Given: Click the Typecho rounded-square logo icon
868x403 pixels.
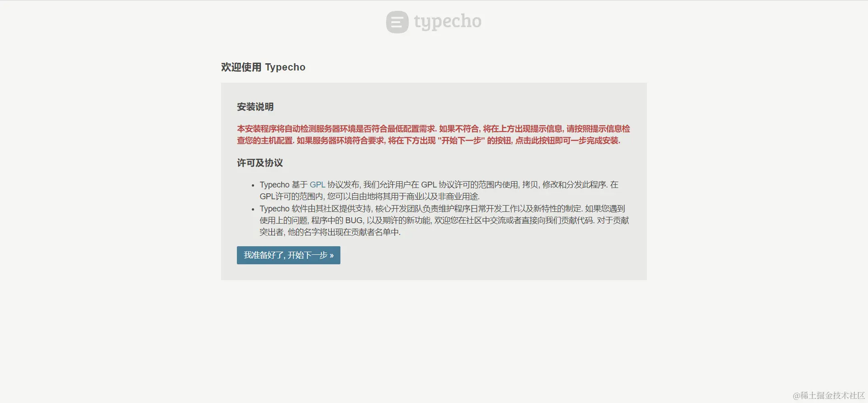Looking at the screenshot, I should click(397, 22).
